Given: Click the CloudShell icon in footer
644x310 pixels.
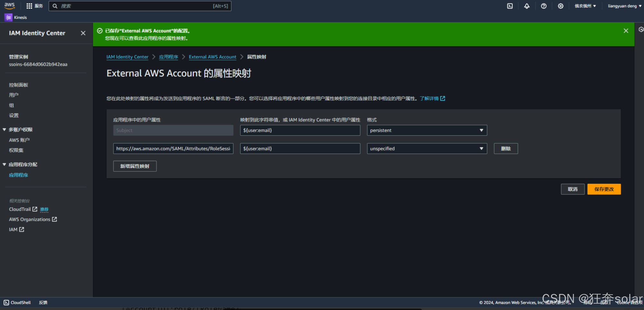Looking at the screenshot, I should pyautogui.click(x=6, y=303).
